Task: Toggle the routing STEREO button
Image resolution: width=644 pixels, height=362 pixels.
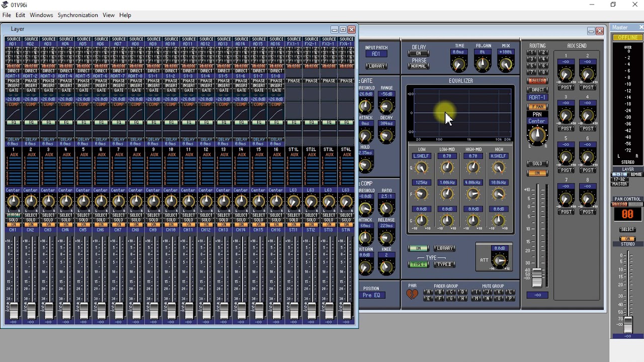Action: [537, 81]
